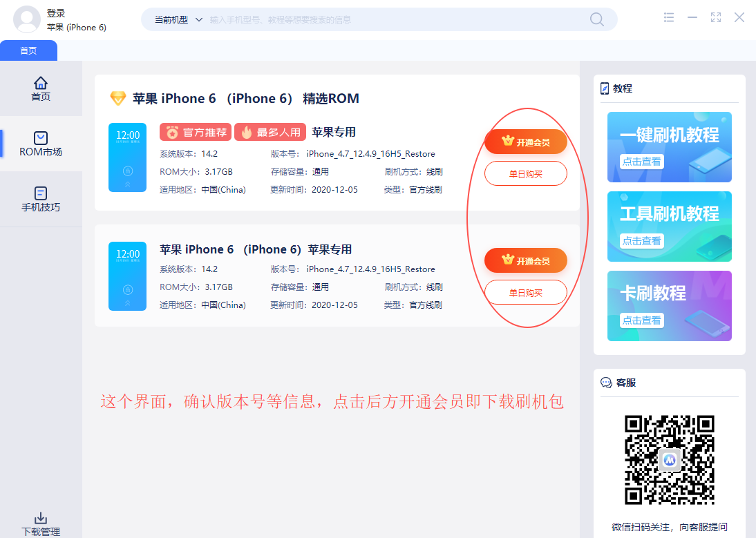
Task: Open 手机技巧 in the sidebar
Action: click(x=41, y=200)
